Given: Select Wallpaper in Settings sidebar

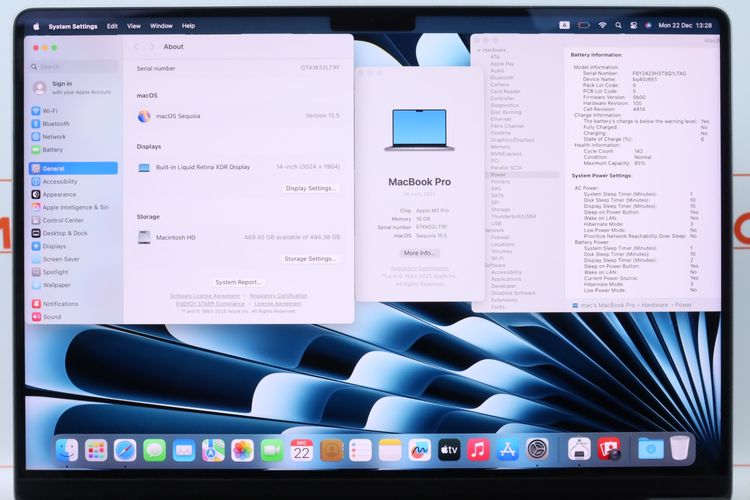Looking at the screenshot, I should click(x=74, y=285).
